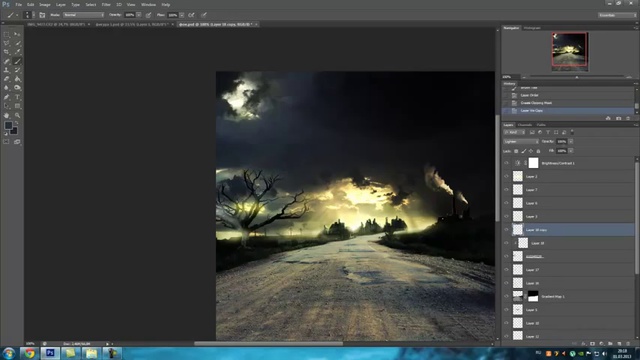Enable airbrush mode in options bar

pyautogui.click(x=191, y=15)
